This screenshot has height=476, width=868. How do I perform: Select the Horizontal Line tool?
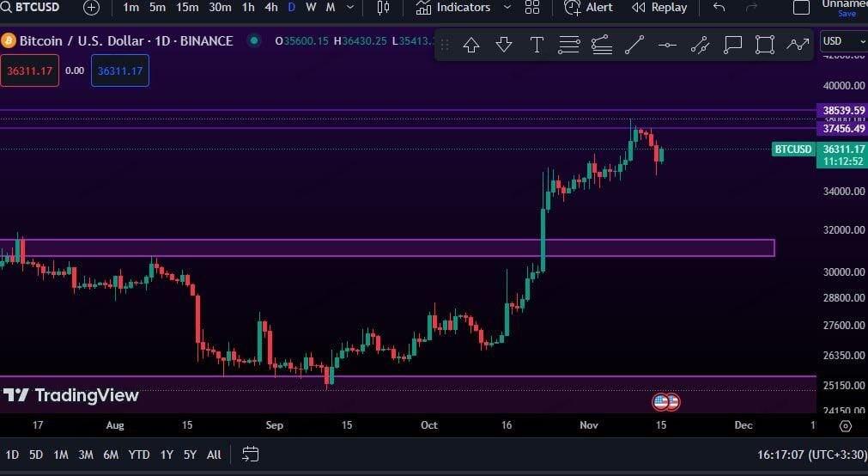click(x=667, y=45)
